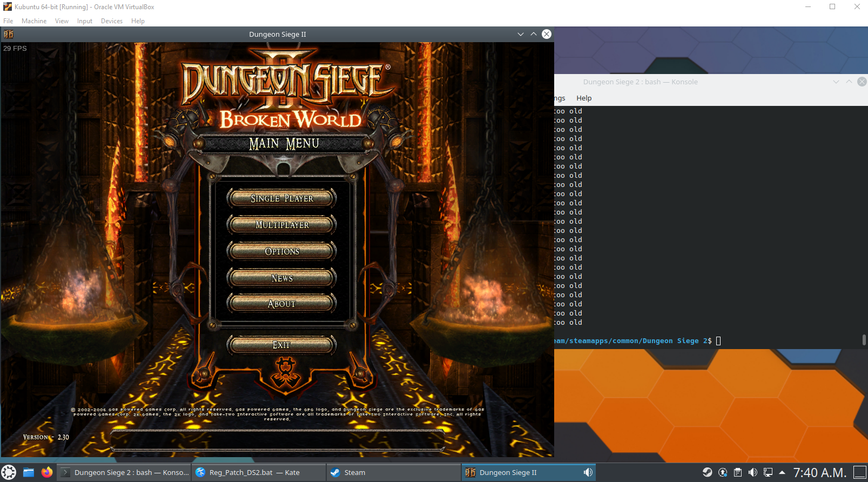Open VirtualBox Input menu

[x=85, y=21]
